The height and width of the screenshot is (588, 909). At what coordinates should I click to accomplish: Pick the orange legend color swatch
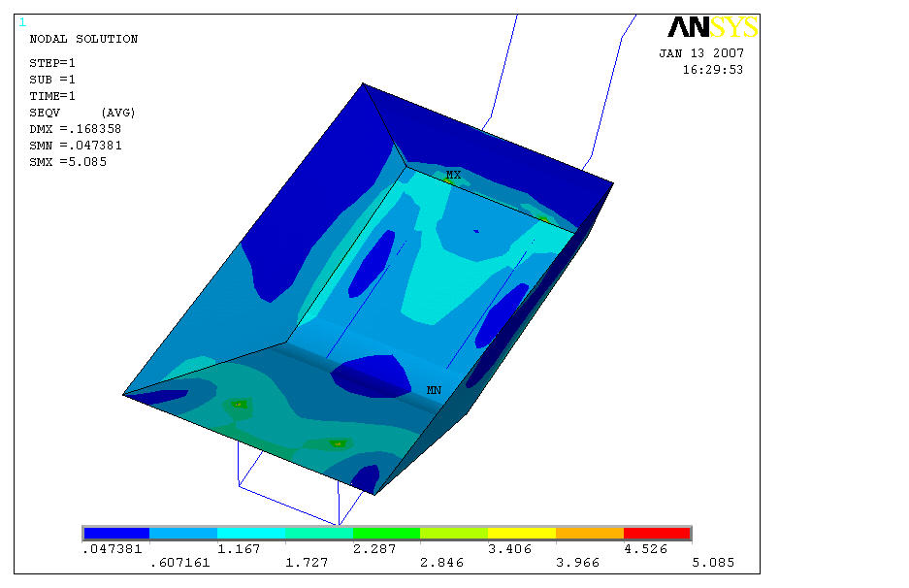point(589,533)
